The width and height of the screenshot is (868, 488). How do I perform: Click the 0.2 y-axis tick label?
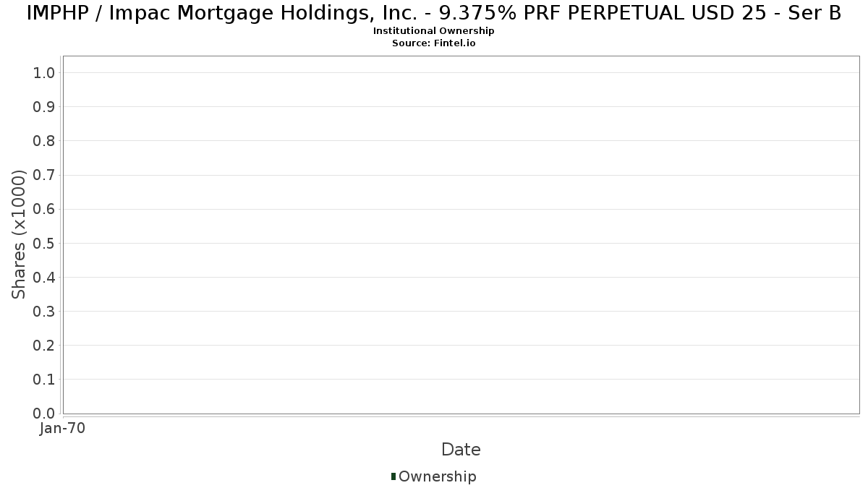coord(44,345)
